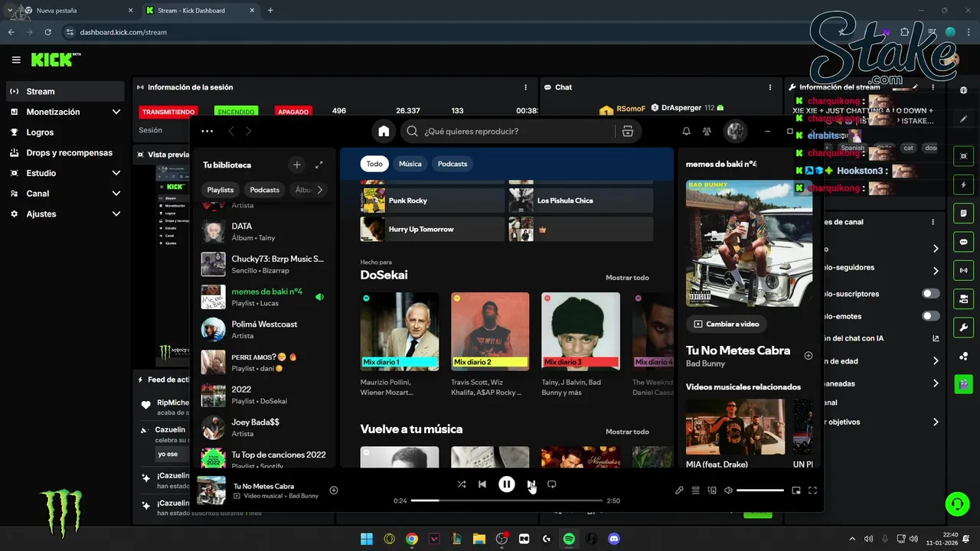Open connect to a device icon
980x551 pixels.
[x=712, y=491]
